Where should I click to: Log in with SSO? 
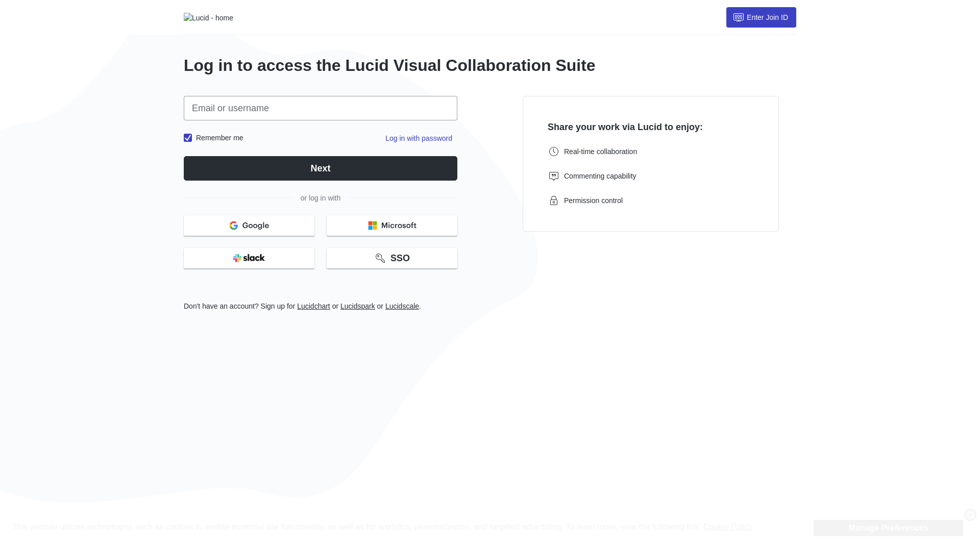click(392, 258)
